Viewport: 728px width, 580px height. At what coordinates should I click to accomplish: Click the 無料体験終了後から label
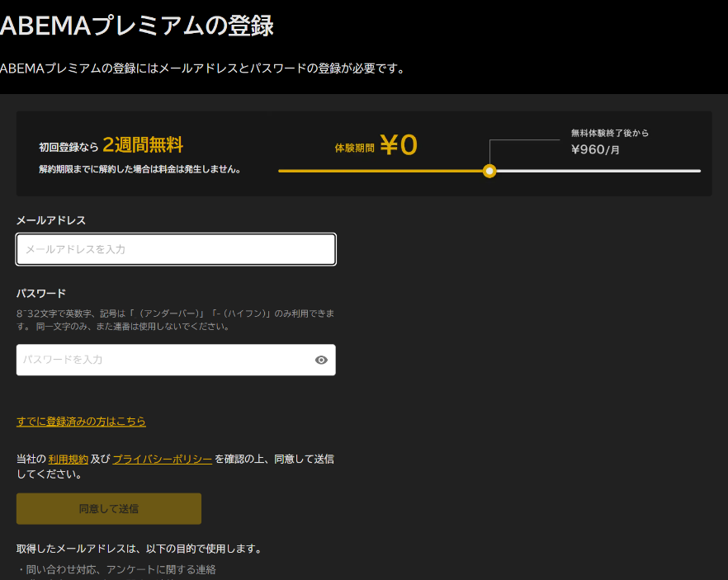[610, 133]
